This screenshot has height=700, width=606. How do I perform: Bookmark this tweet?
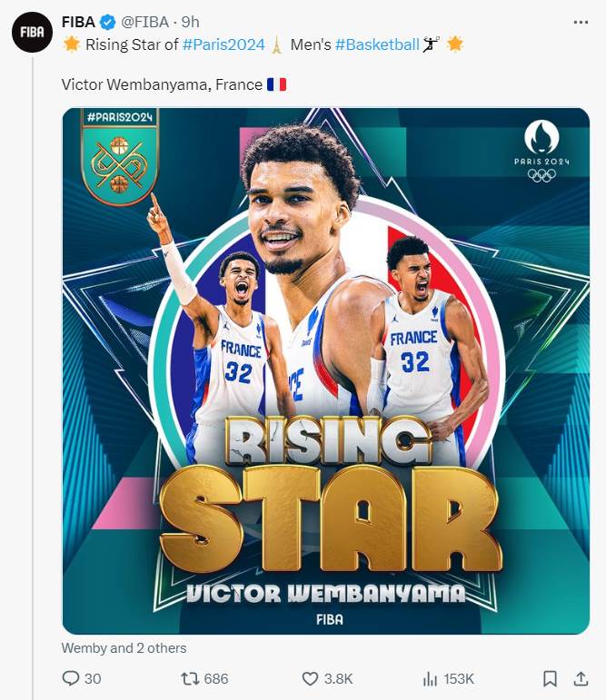[x=550, y=679]
